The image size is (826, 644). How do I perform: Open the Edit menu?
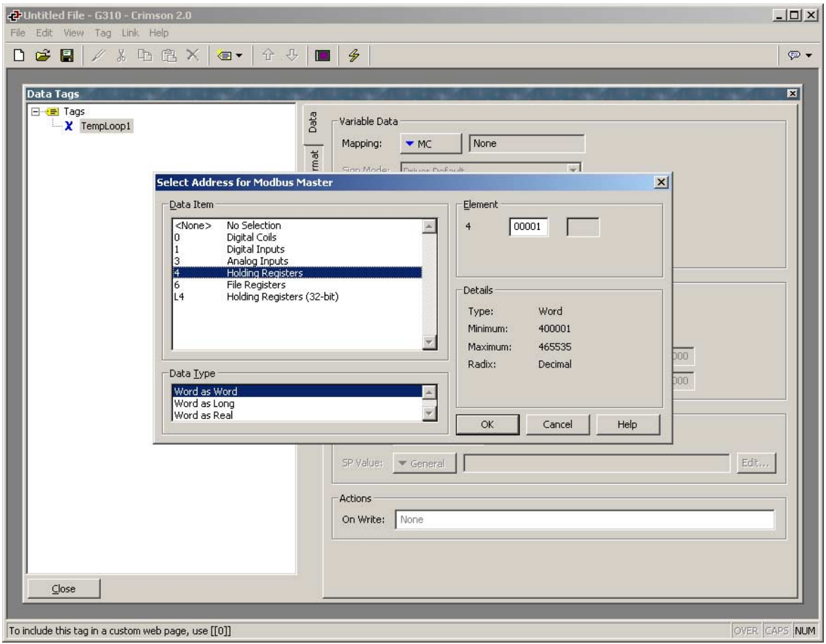click(x=44, y=32)
